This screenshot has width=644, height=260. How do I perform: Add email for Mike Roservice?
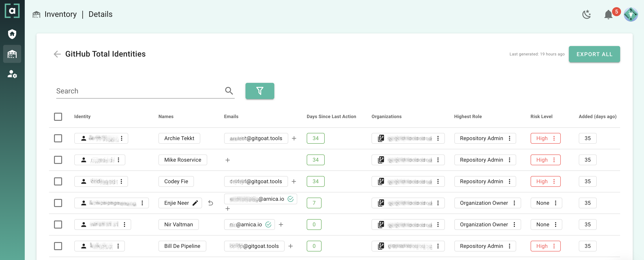(227, 160)
